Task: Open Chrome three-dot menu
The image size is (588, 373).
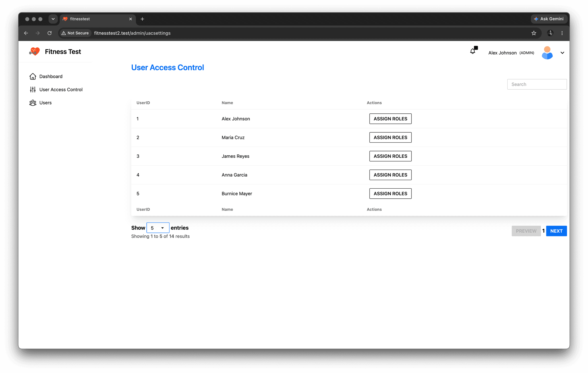Action: click(562, 33)
